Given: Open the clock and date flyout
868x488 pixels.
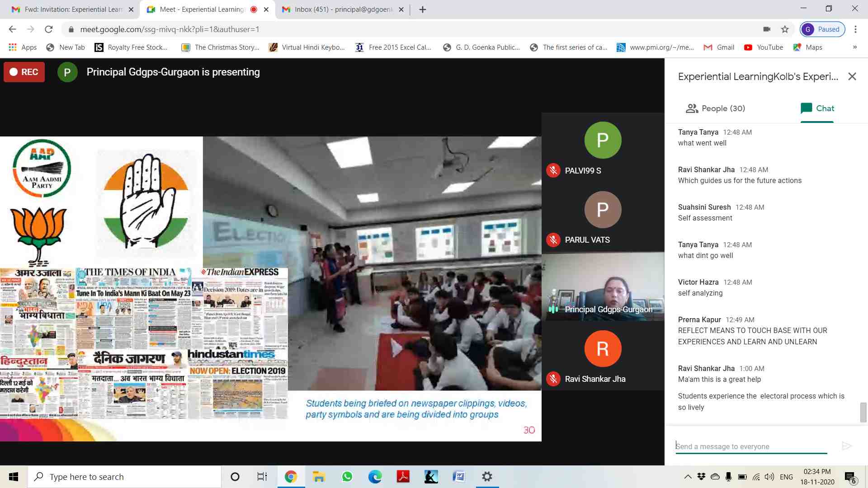Looking at the screenshot, I should click(x=817, y=477).
